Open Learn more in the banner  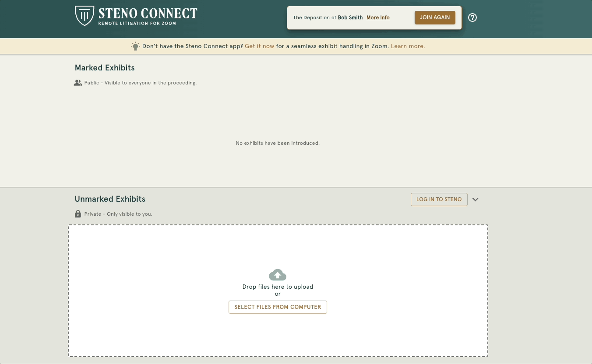(x=407, y=46)
